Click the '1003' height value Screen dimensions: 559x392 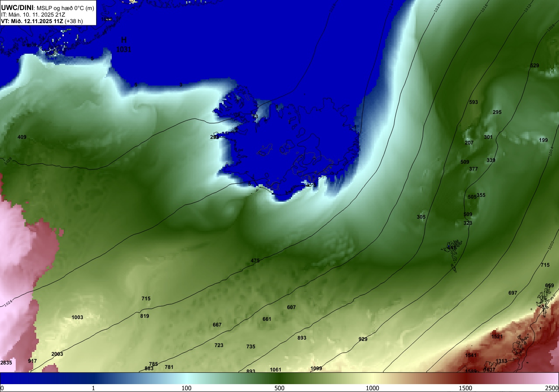(77, 317)
